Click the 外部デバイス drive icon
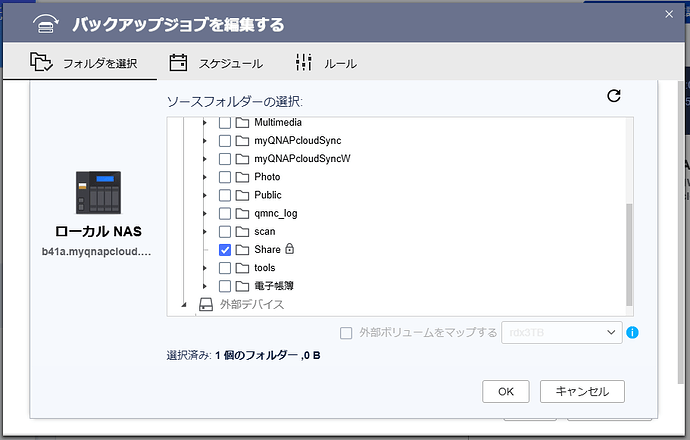The height and width of the screenshot is (440, 690). pyautogui.click(x=206, y=304)
